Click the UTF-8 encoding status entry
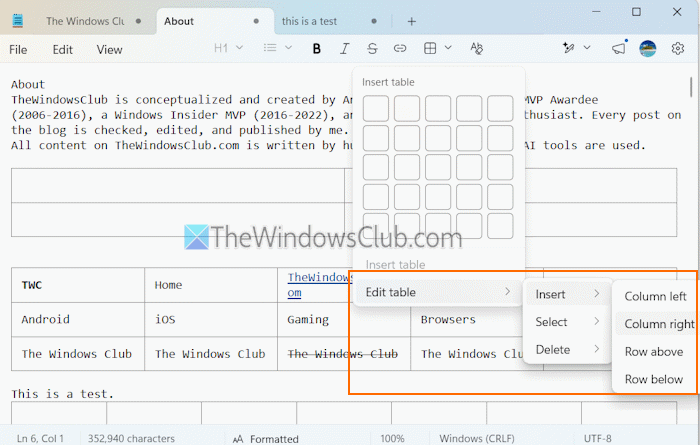 597,439
